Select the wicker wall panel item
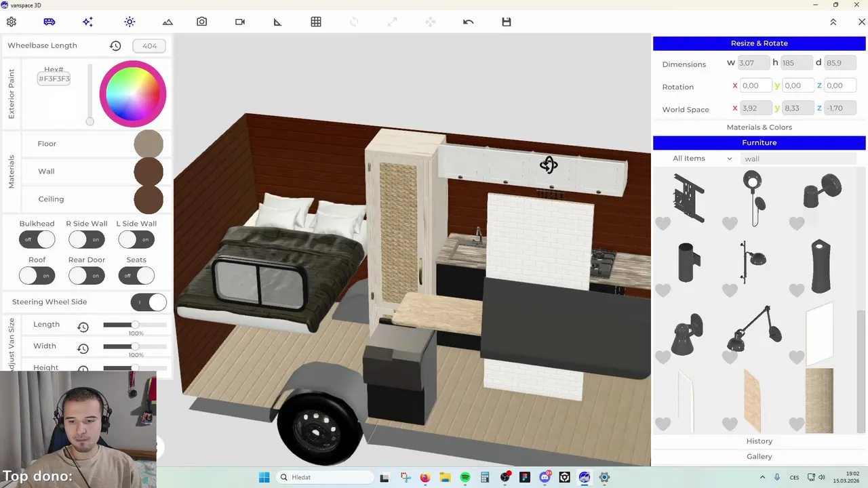The height and width of the screenshot is (488, 868). pyautogui.click(x=819, y=401)
